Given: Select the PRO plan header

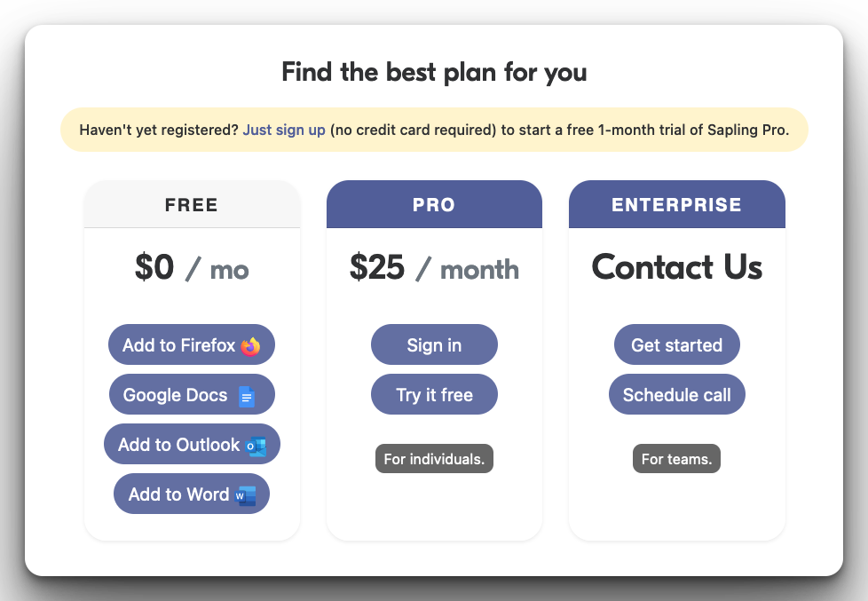Looking at the screenshot, I should click(x=434, y=205).
